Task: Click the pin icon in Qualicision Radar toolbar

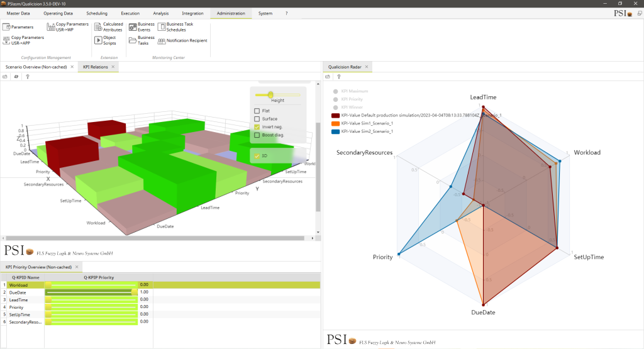Action: (339, 77)
